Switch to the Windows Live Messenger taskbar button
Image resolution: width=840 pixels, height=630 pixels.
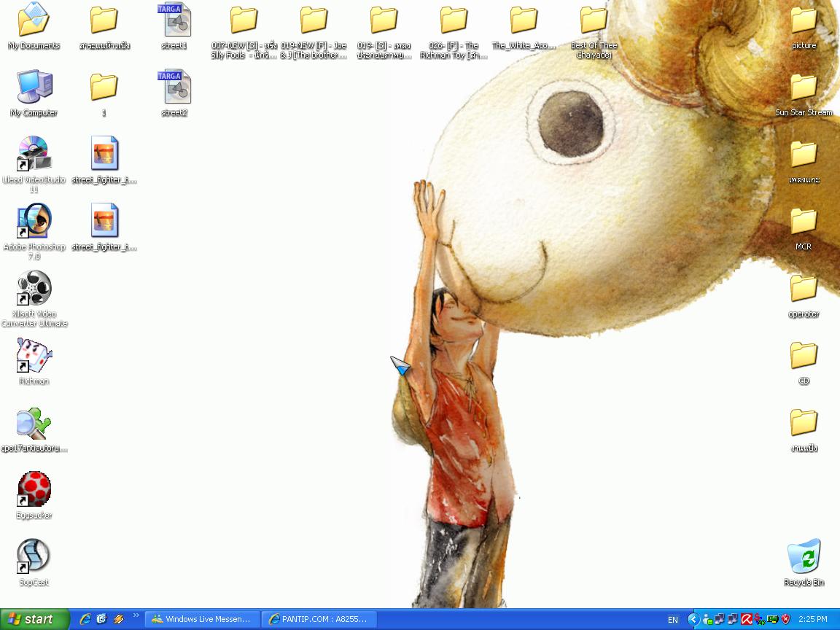203,619
